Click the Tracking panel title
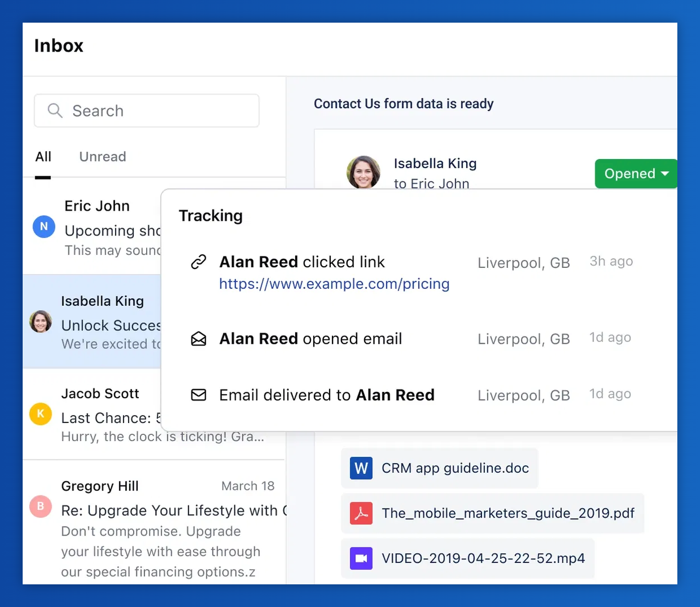This screenshot has height=607, width=700. (x=211, y=216)
